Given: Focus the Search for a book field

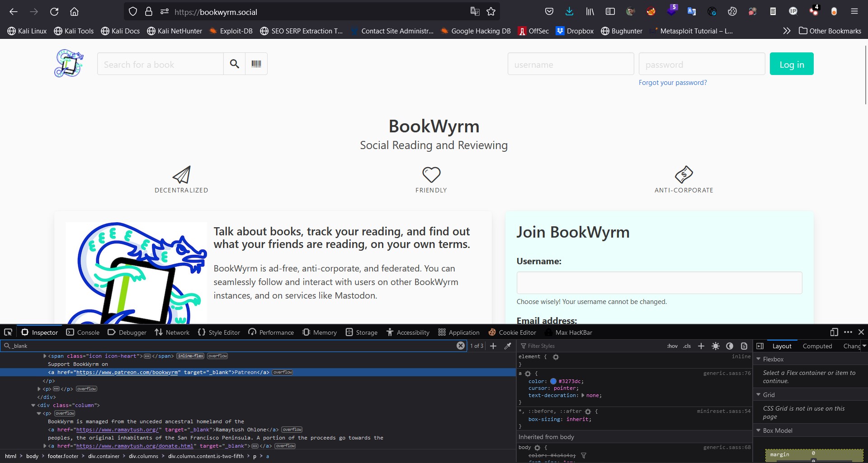Looking at the screenshot, I should click(160, 64).
